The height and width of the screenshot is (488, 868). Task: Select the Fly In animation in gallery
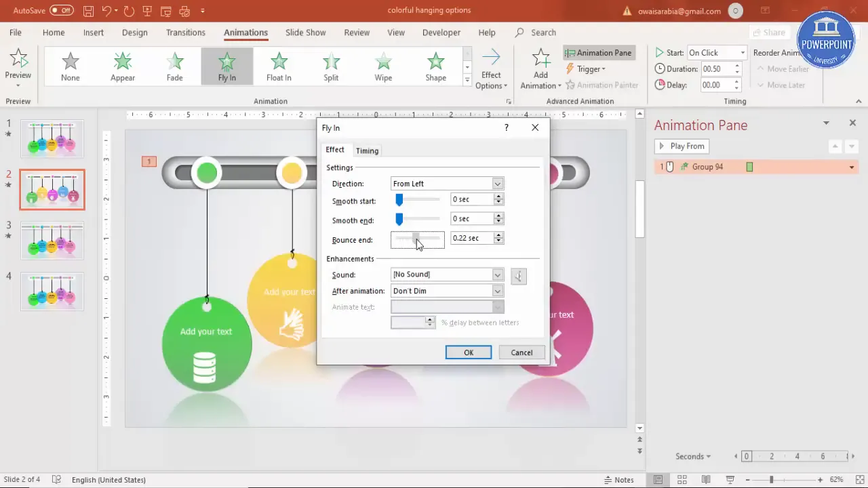point(227,66)
